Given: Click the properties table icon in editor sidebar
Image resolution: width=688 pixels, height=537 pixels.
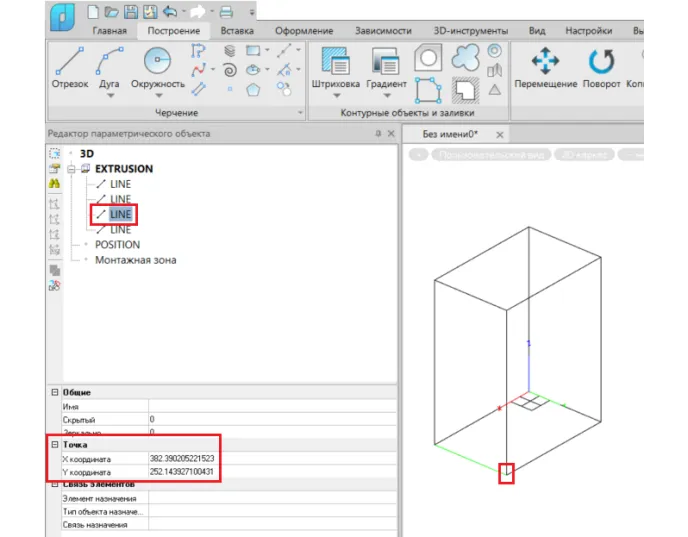Looking at the screenshot, I should click(54, 168).
